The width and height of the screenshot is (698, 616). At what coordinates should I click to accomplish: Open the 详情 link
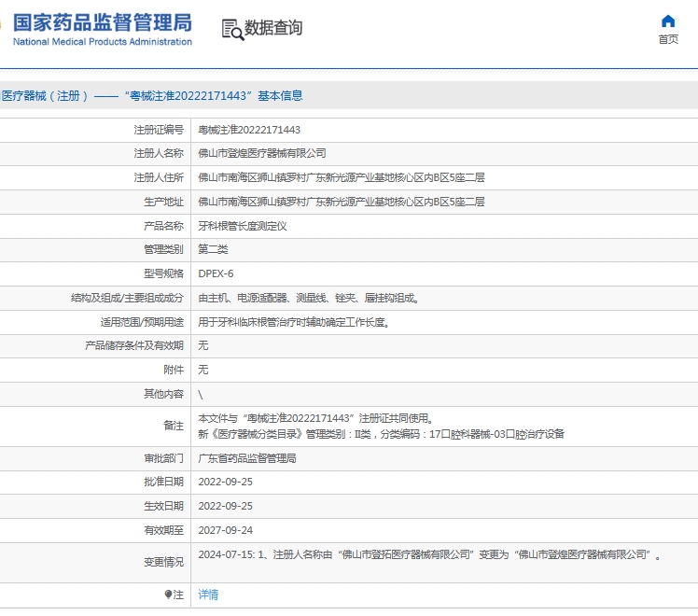click(x=208, y=595)
